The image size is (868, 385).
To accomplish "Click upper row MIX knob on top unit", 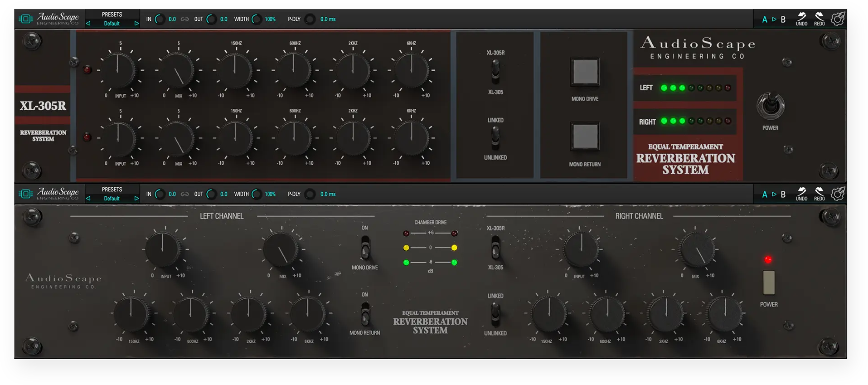I will tap(177, 70).
